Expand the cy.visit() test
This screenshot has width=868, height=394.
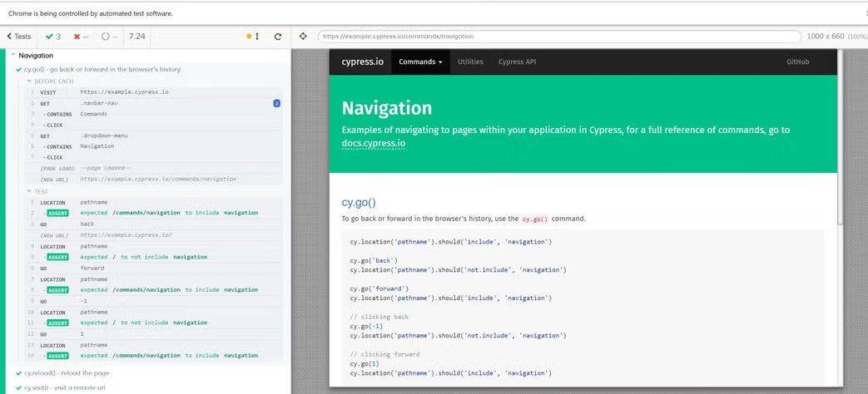click(x=65, y=388)
